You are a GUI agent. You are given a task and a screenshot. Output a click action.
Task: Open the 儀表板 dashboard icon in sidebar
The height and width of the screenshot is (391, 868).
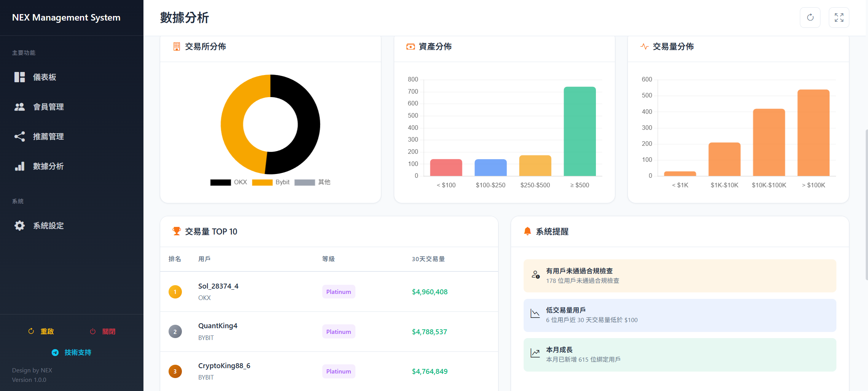coord(19,77)
